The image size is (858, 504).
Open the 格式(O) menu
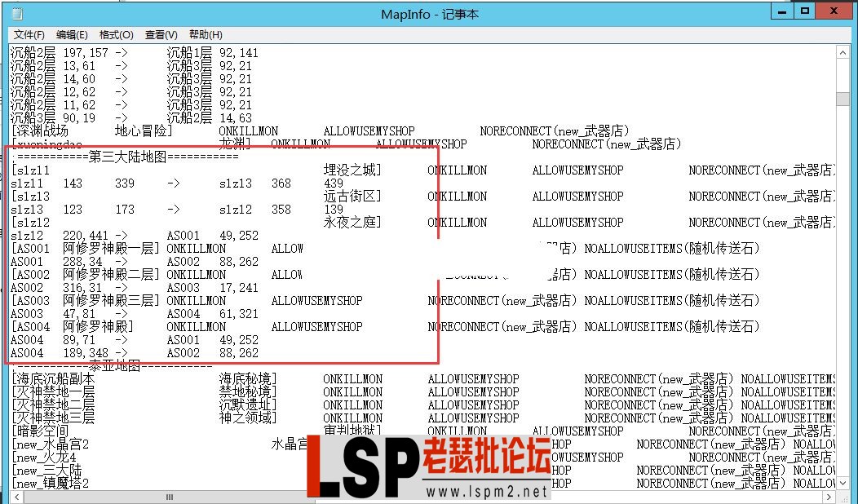click(x=116, y=35)
